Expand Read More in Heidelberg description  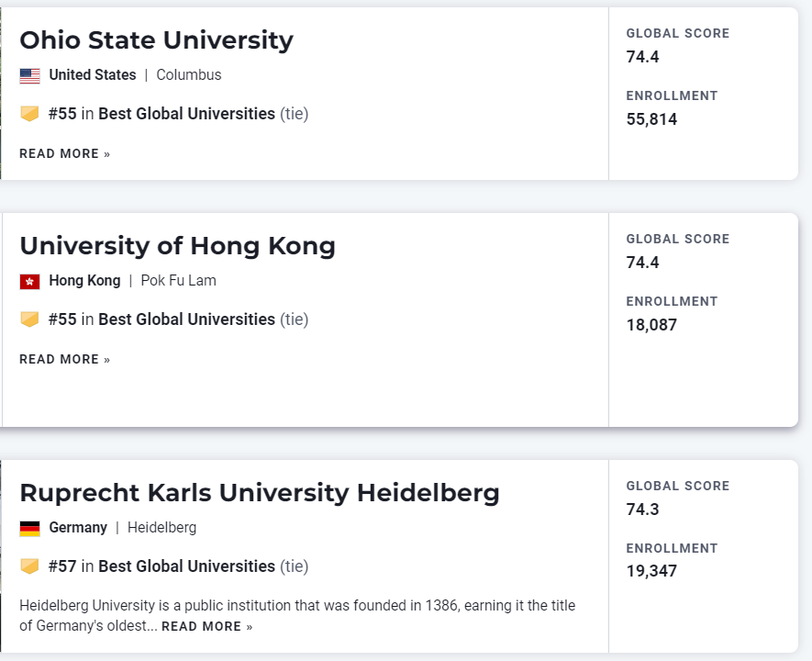[x=206, y=627]
